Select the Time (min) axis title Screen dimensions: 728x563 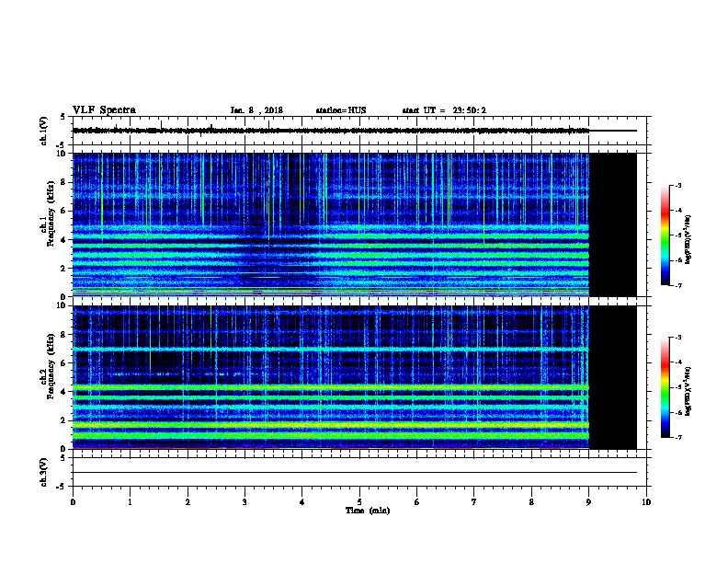pyautogui.click(x=368, y=511)
